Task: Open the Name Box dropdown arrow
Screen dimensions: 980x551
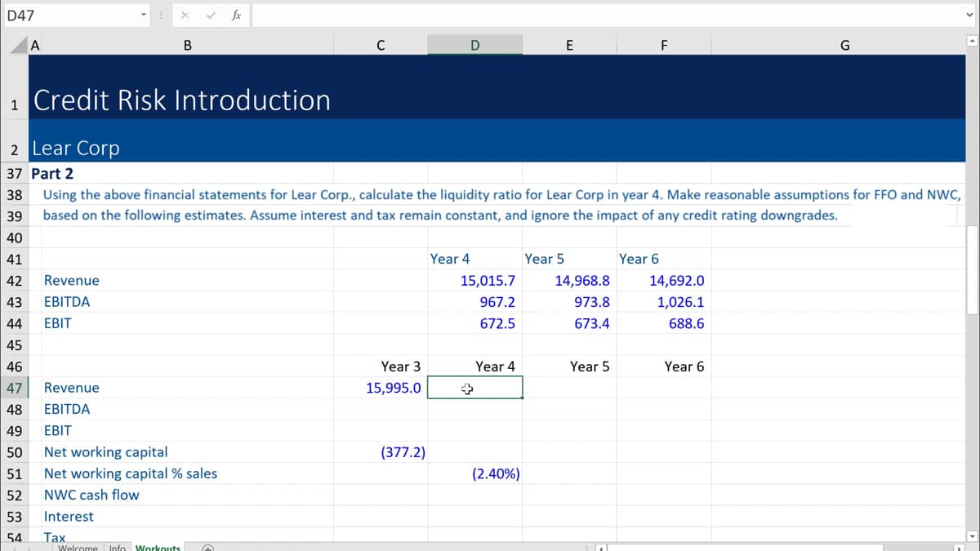Action: coord(143,15)
